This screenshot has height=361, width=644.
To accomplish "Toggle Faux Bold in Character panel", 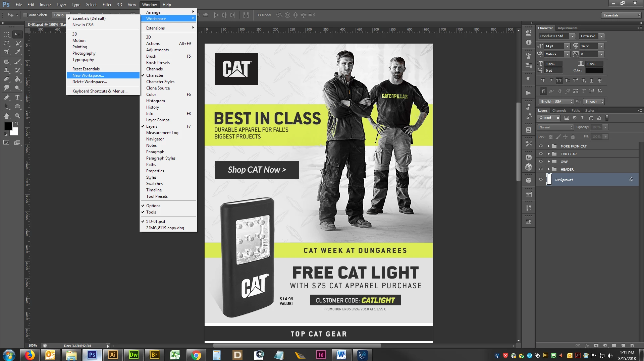I will point(543,81).
